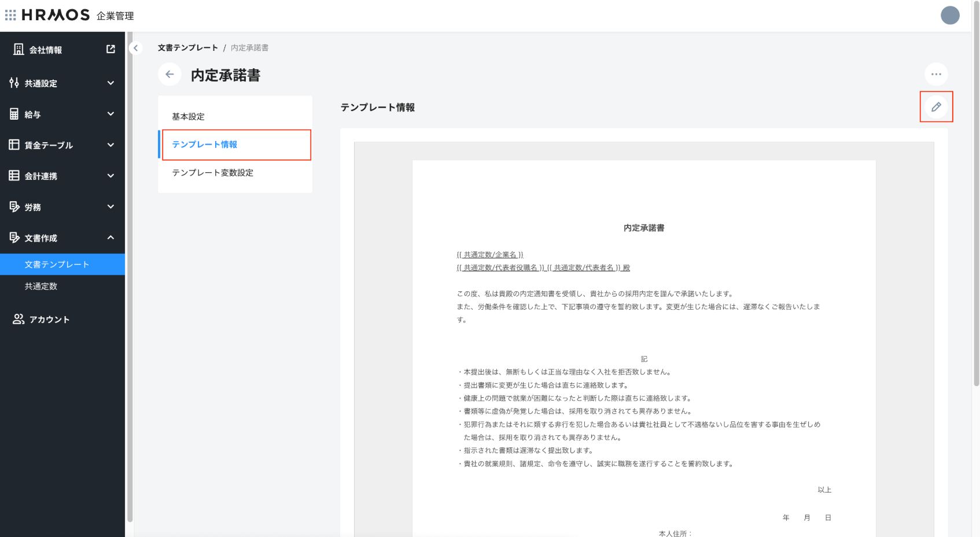Viewport: 980px width, 537px height.
Task: Collapse the sidebar with the chevron handle
Action: click(x=135, y=48)
